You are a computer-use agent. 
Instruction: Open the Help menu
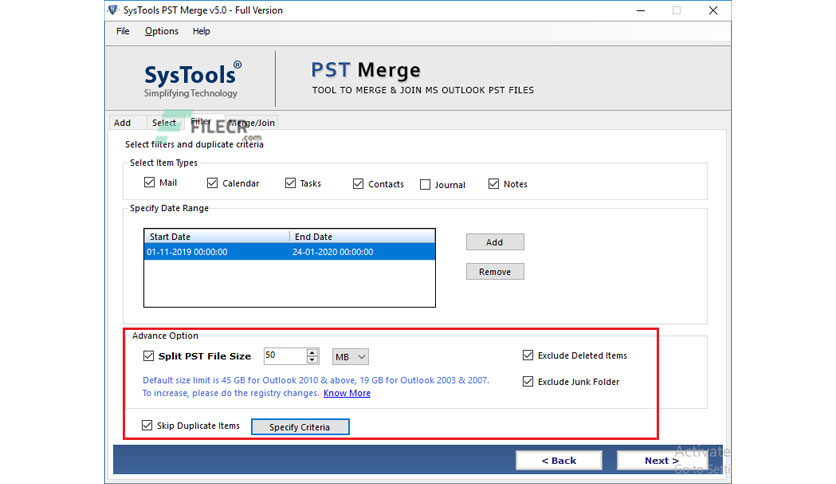[x=201, y=31]
